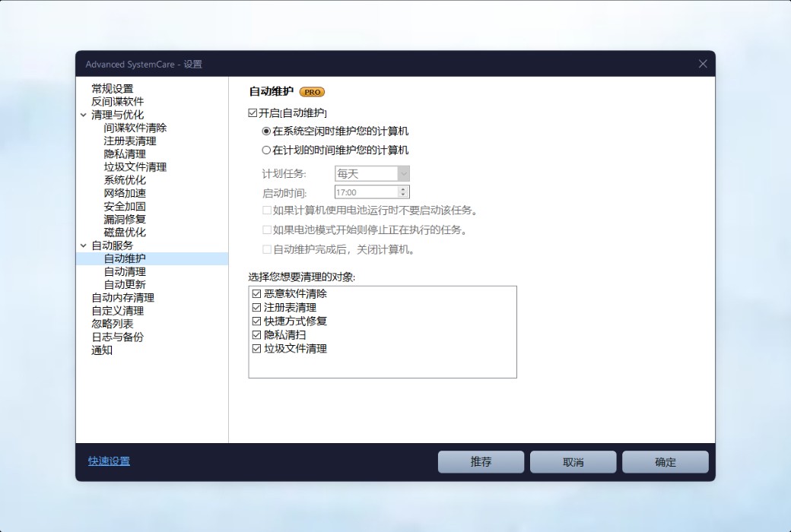Click the 推荐 button

click(481, 462)
